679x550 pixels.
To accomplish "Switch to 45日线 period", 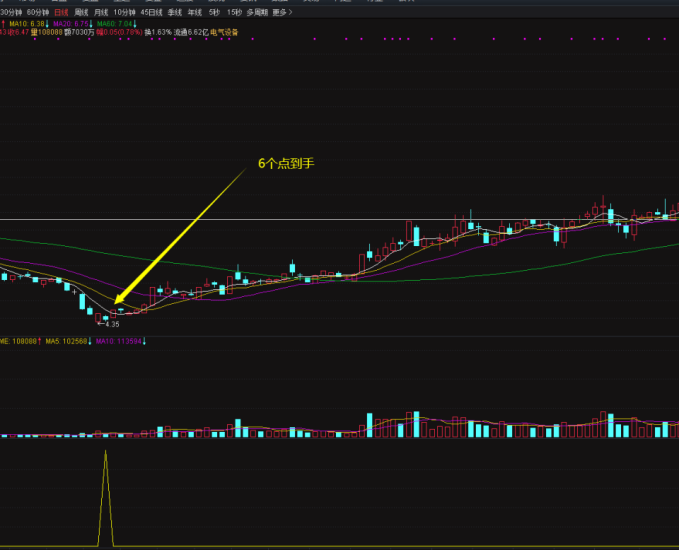I will pyautogui.click(x=151, y=12).
